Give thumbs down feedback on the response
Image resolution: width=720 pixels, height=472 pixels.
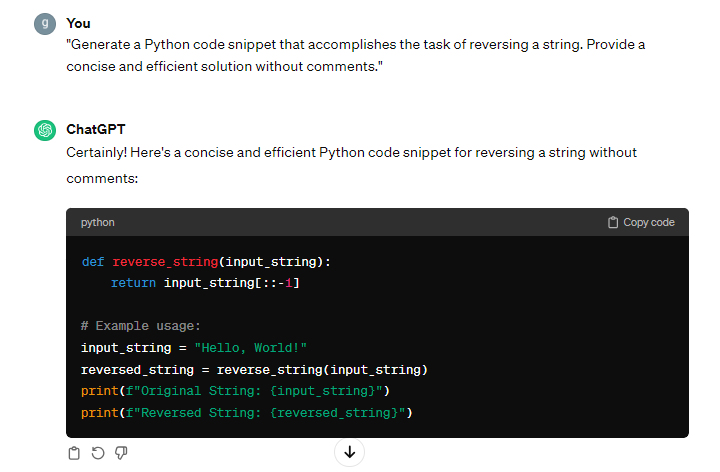click(121, 453)
